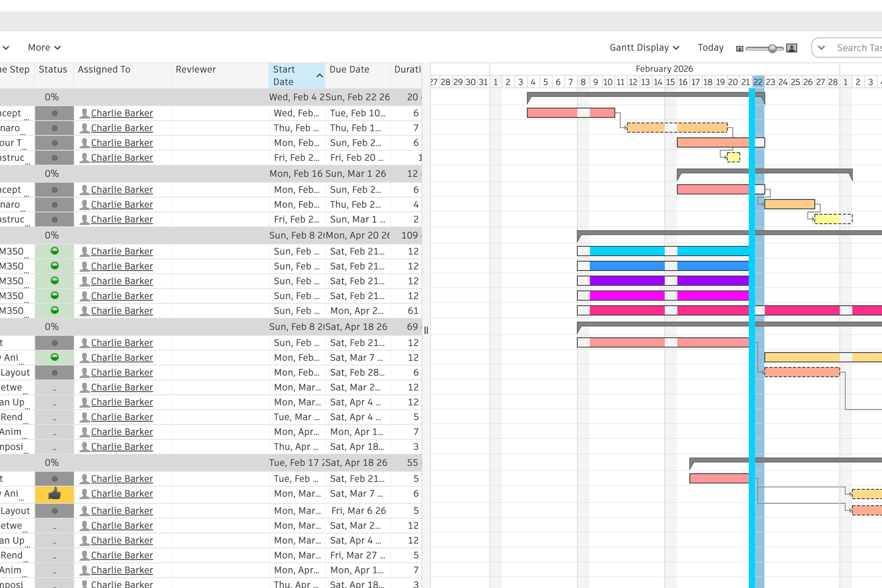The image size is (882, 588).
Task: Toggle the Start Date sort order
Action: pyautogui.click(x=319, y=75)
